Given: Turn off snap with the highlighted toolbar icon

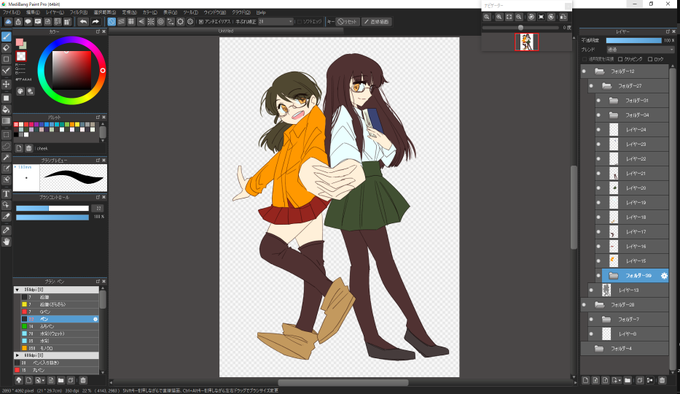Looking at the screenshot, I should pyautogui.click(x=111, y=21).
